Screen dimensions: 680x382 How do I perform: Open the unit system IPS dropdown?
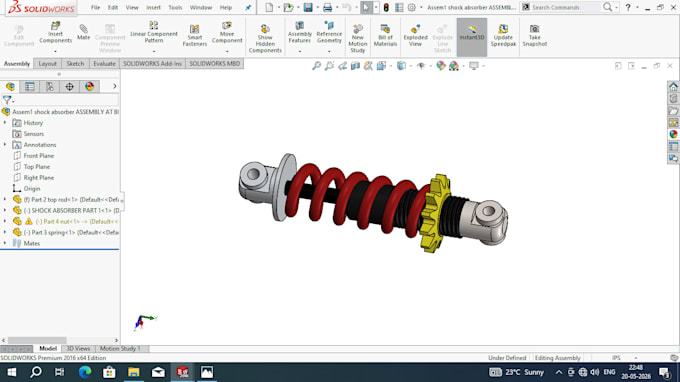636,358
